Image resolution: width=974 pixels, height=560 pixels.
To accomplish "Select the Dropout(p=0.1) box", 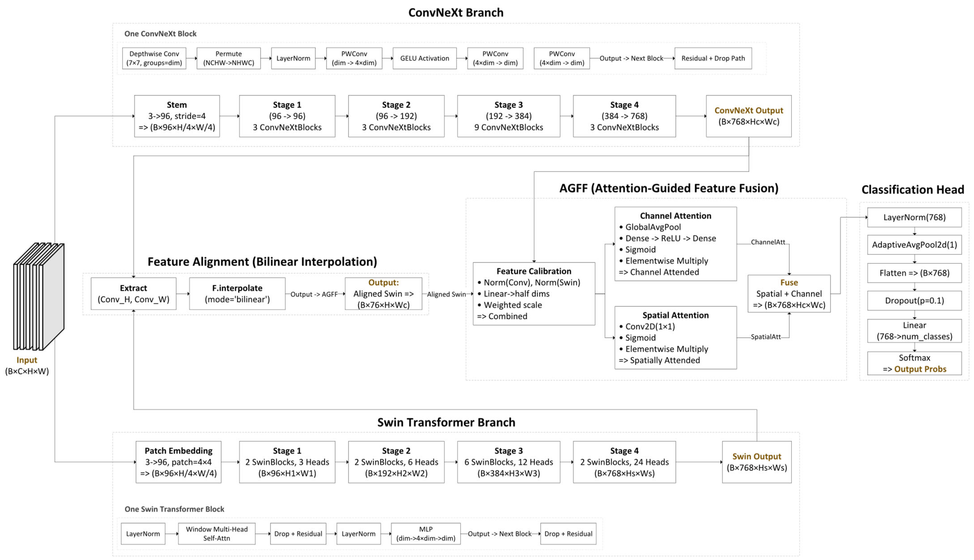I will 914,301.
